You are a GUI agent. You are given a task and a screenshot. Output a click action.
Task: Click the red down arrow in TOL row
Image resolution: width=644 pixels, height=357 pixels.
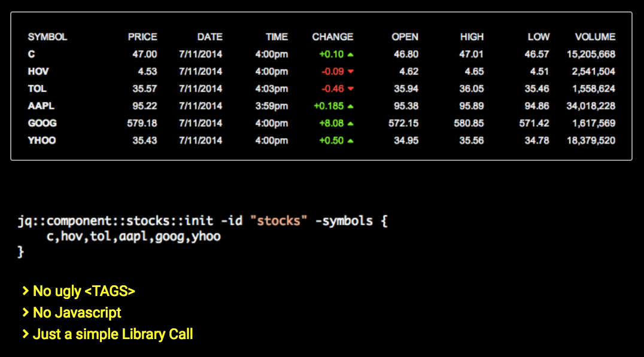coord(351,89)
